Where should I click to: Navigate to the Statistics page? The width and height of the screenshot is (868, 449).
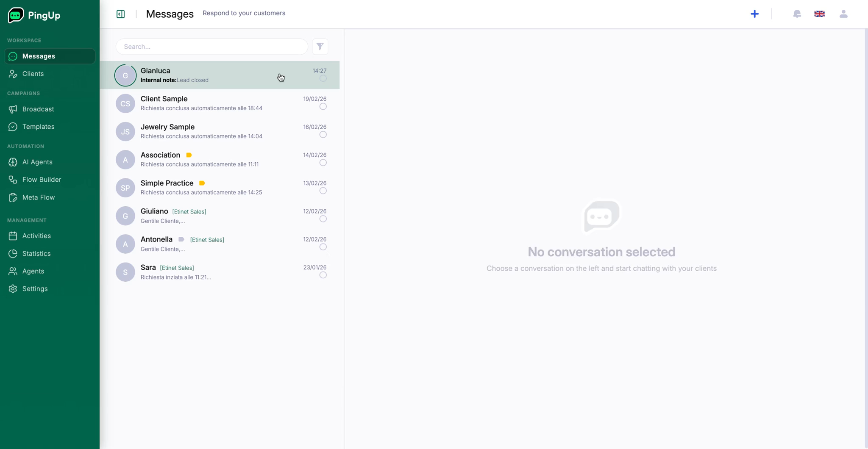(36, 254)
